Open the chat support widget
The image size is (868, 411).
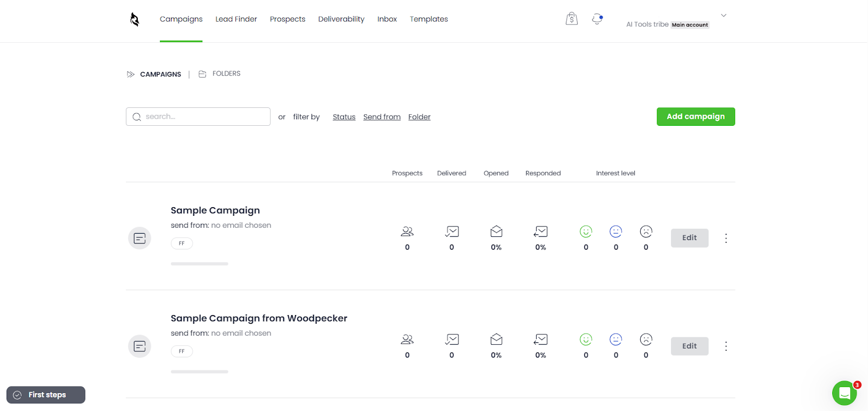(844, 393)
